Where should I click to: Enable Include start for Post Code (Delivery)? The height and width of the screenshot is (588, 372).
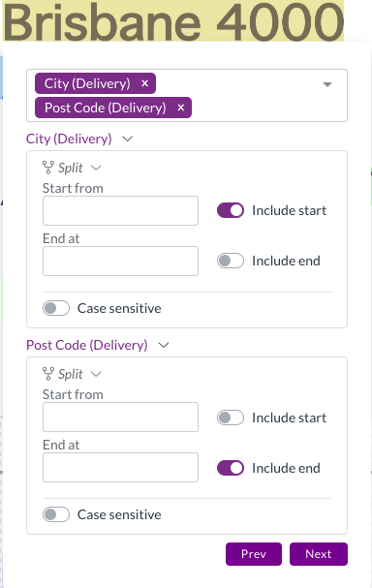click(x=231, y=418)
